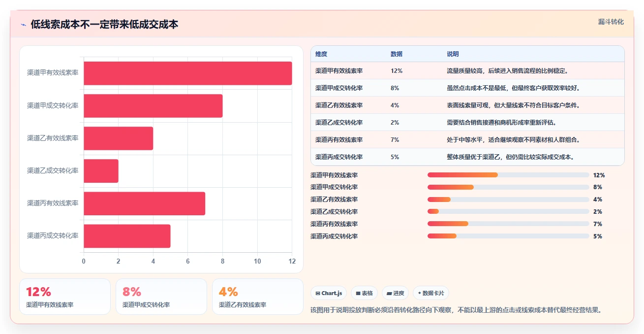Click the 数据 column header in the table
The width and height of the screenshot is (644, 334).
tap(397, 54)
